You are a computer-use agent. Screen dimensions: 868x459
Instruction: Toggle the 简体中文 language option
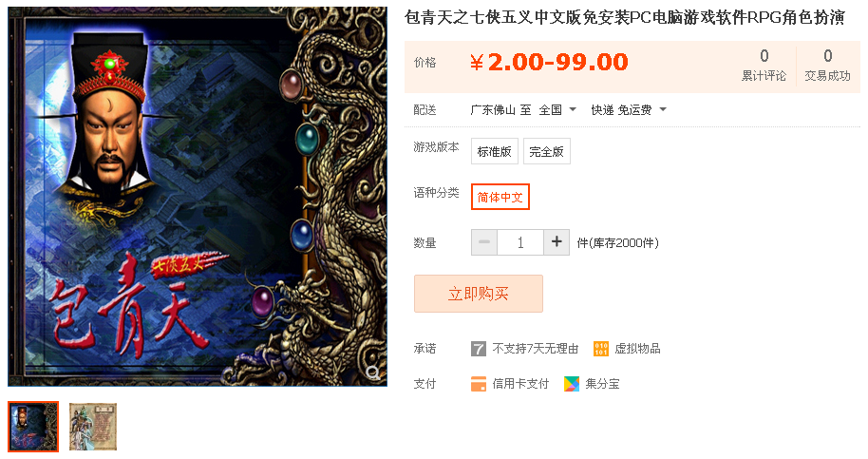point(500,197)
